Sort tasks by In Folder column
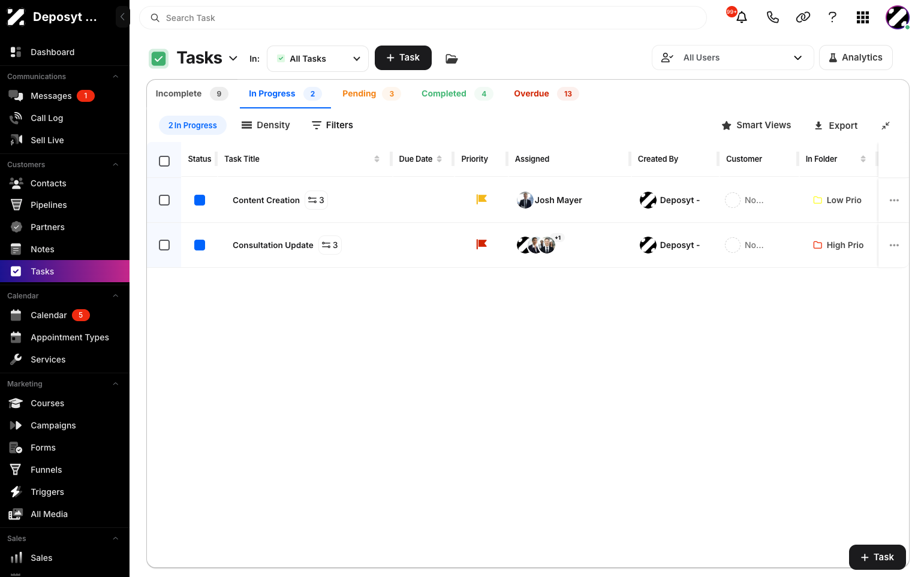 pyautogui.click(x=863, y=159)
